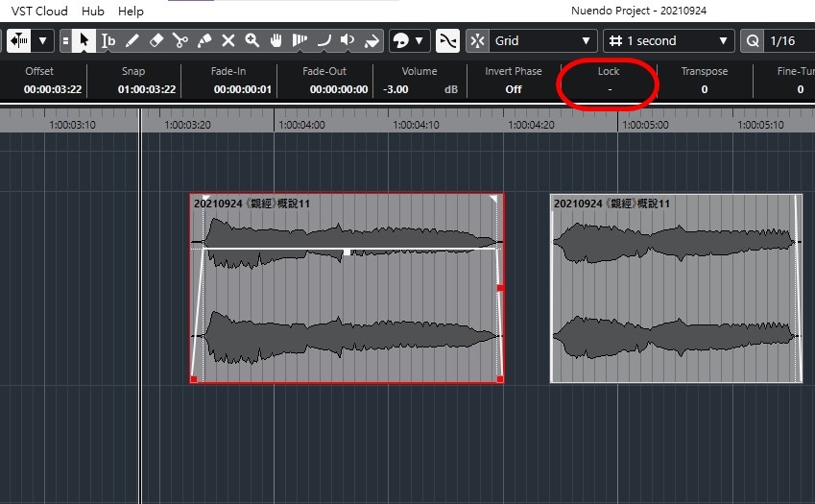The height and width of the screenshot is (504, 815).
Task: Open the 1 second grid type dropdown
Action: tap(668, 40)
